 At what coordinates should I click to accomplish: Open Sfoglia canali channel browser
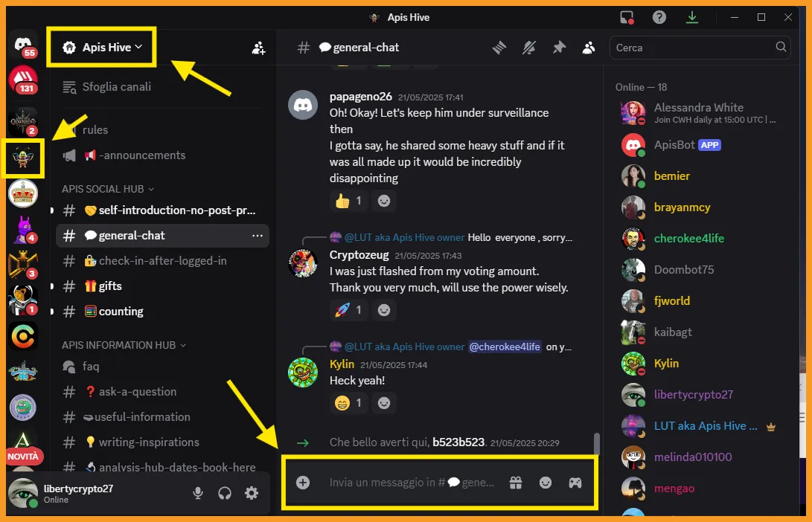[107, 87]
